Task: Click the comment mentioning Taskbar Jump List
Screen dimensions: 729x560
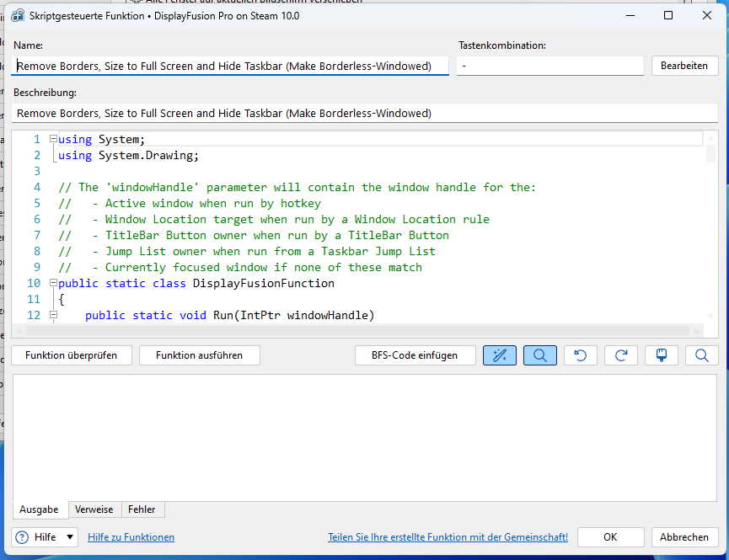Action: click(247, 252)
